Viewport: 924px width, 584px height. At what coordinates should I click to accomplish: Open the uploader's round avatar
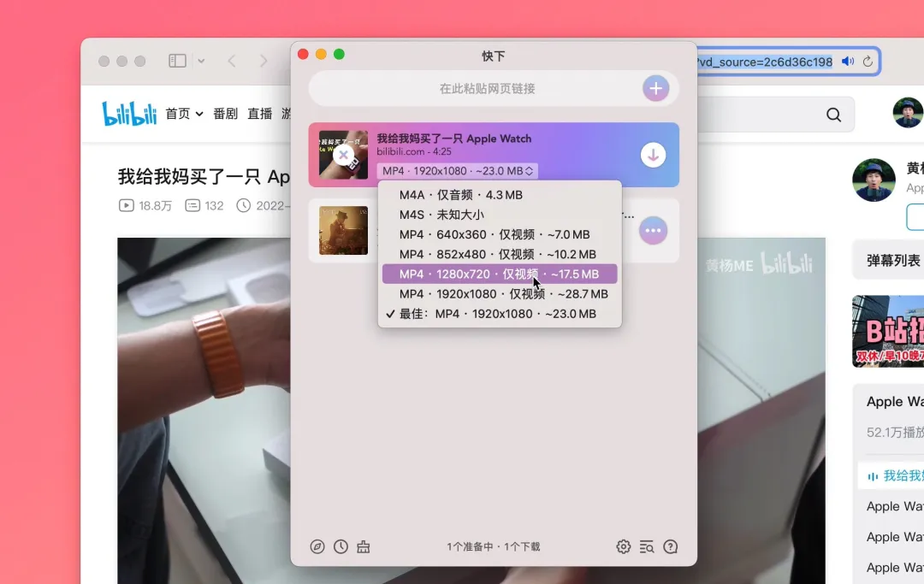pyautogui.click(x=874, y=180)
